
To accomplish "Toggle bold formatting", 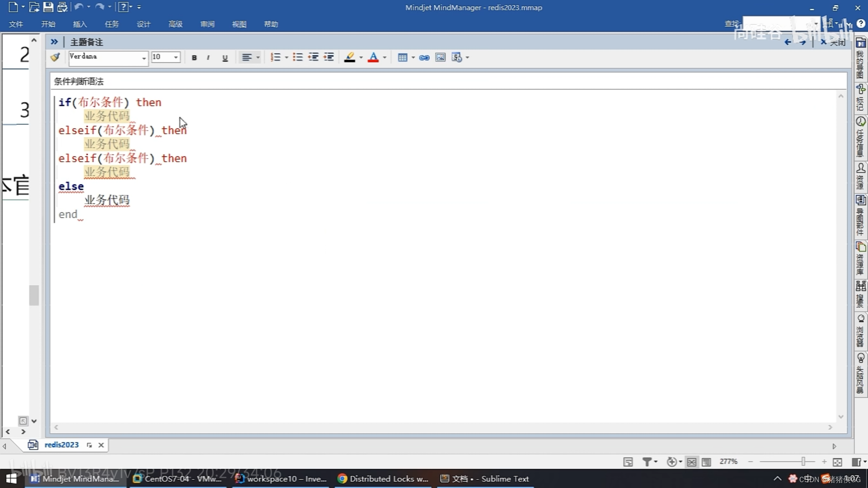I will (194, 57).
